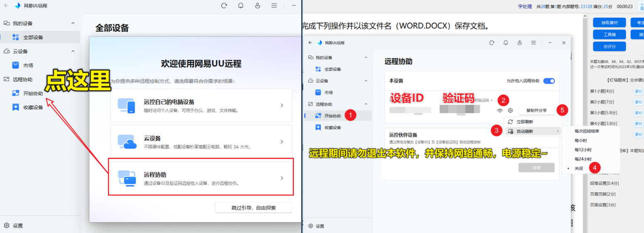
Task: Click chevron on 远控自己的电脑设备 card
Action: pos(282,106)
